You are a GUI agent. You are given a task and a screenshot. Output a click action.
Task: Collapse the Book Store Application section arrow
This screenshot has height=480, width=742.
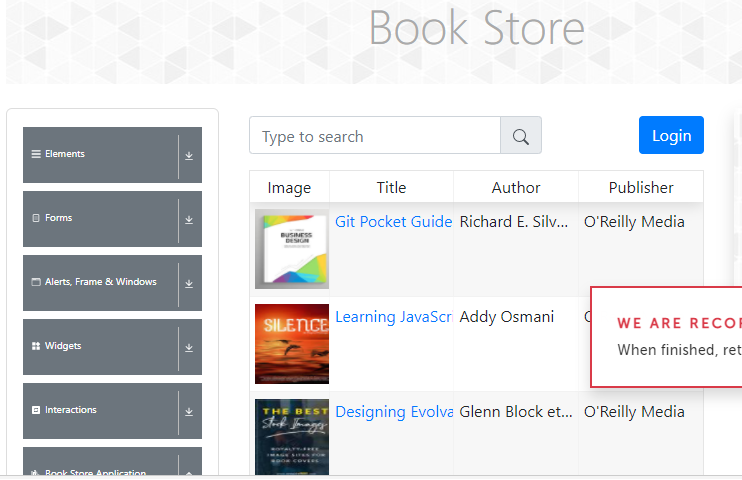tap(189, 473)
